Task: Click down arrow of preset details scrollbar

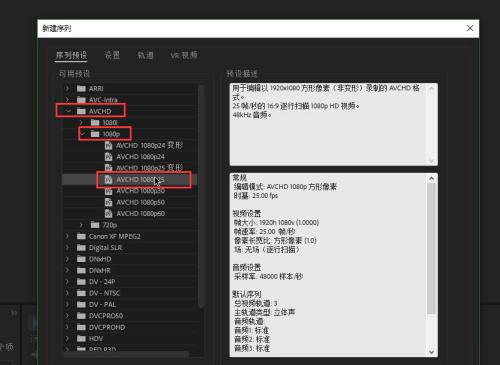Action: click(x=432, y=352)
